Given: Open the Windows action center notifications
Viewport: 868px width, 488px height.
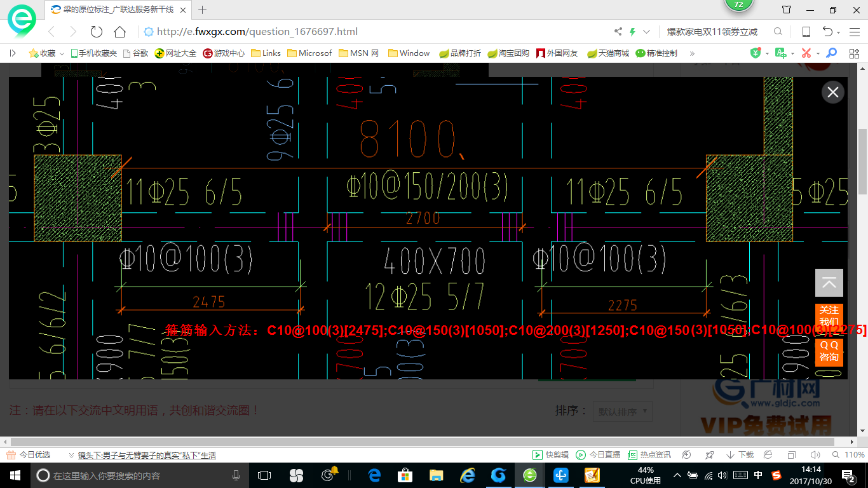Looking at the screenshot, I should tap(849, 475).
